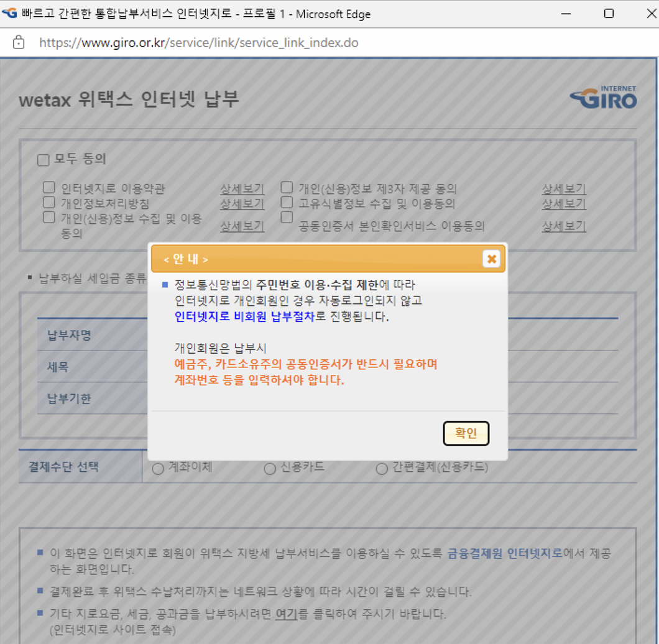Check 인터넷지로 이용약관 checkbox
The image size is (659, 644).
[x=48, y=188]
